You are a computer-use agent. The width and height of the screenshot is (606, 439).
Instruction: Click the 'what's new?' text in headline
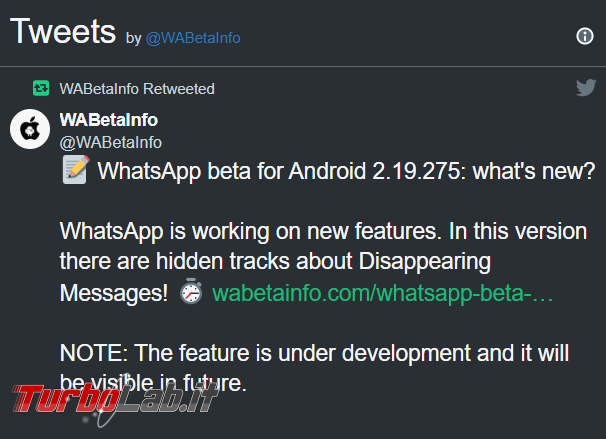[x=534, y=171]
